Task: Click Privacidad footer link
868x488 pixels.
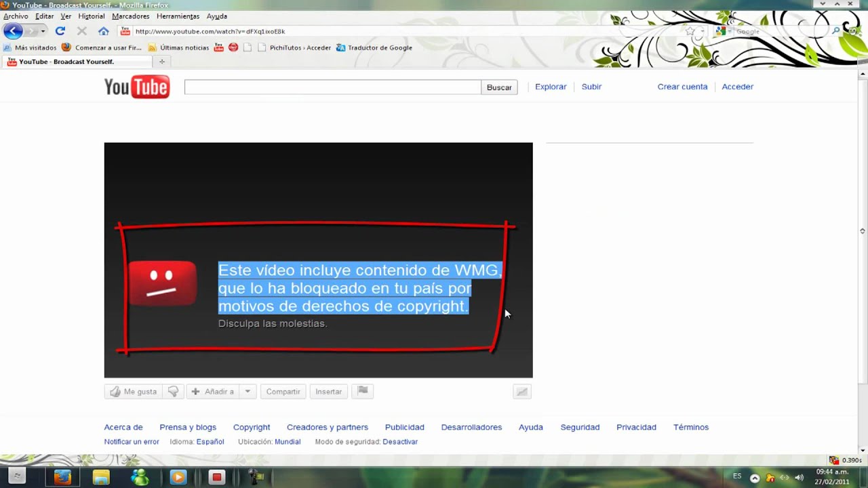Action: (x=636, y=428)
